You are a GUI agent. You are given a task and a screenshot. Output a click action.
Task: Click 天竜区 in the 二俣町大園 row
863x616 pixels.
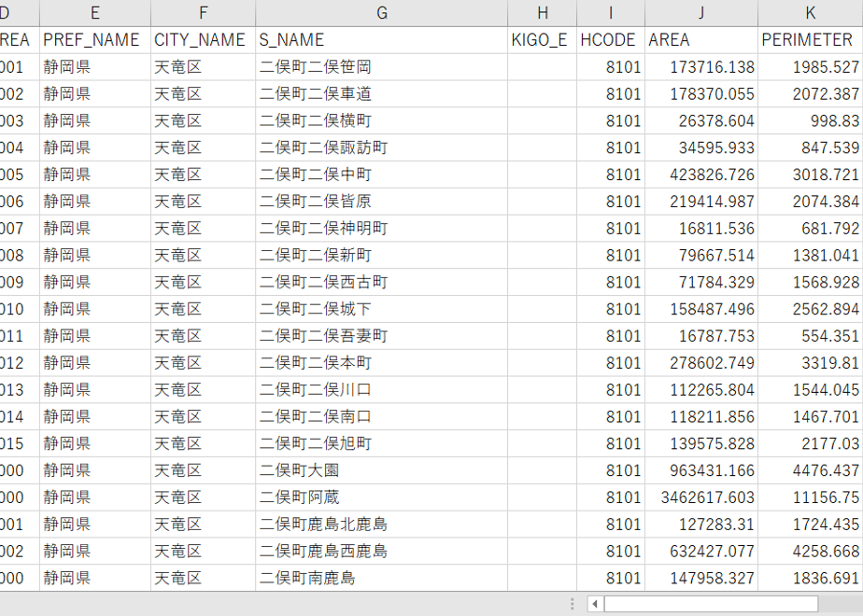pos(203,471)
